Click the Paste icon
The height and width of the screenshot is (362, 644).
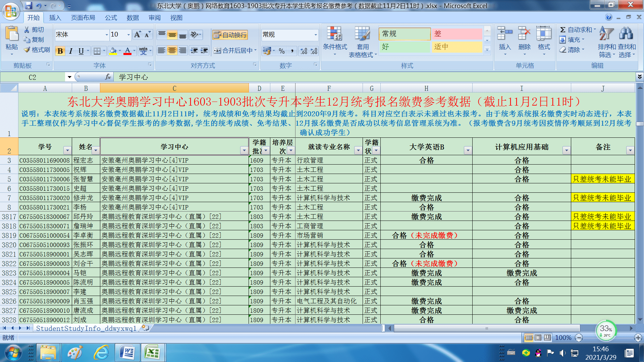[x=12, y=35]
